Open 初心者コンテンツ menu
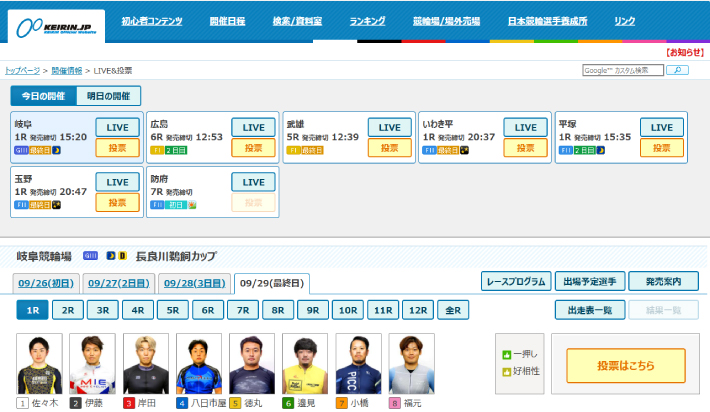Image resolution: width=710 pixels, height=412 pixels. (x=152, y=21)
